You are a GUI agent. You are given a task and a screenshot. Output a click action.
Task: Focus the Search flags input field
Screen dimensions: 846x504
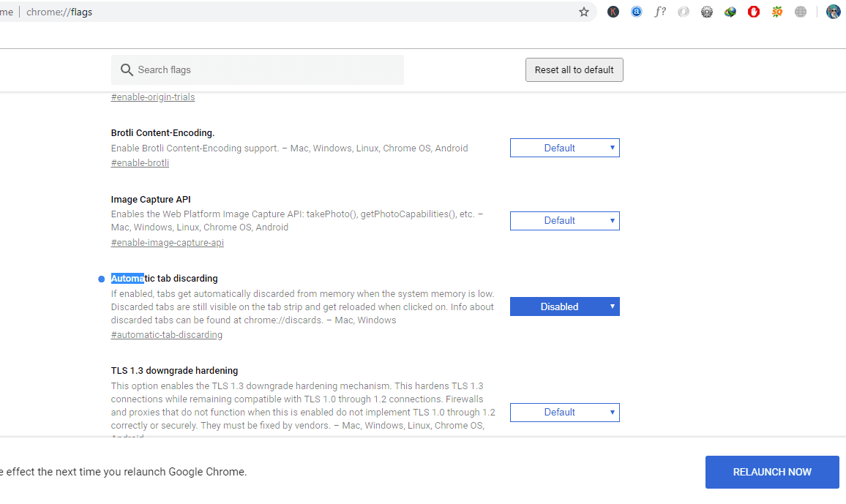click(x=263, y=70)
